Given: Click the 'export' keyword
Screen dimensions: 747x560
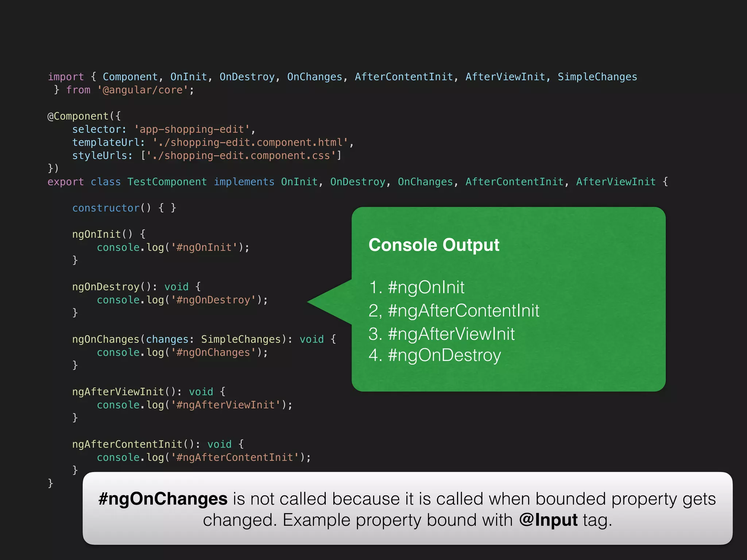Looking at the screenshot, I should click(66, 182).
